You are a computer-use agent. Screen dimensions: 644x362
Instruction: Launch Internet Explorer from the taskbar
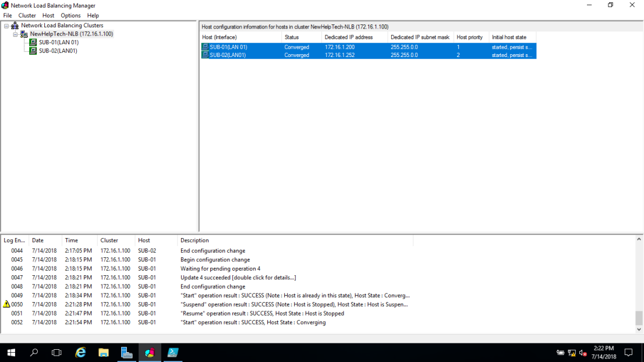point(80,353)
